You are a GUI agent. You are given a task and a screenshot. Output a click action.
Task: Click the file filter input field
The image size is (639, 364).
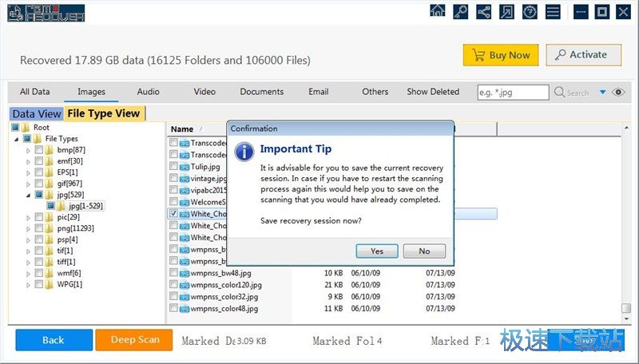513,93
